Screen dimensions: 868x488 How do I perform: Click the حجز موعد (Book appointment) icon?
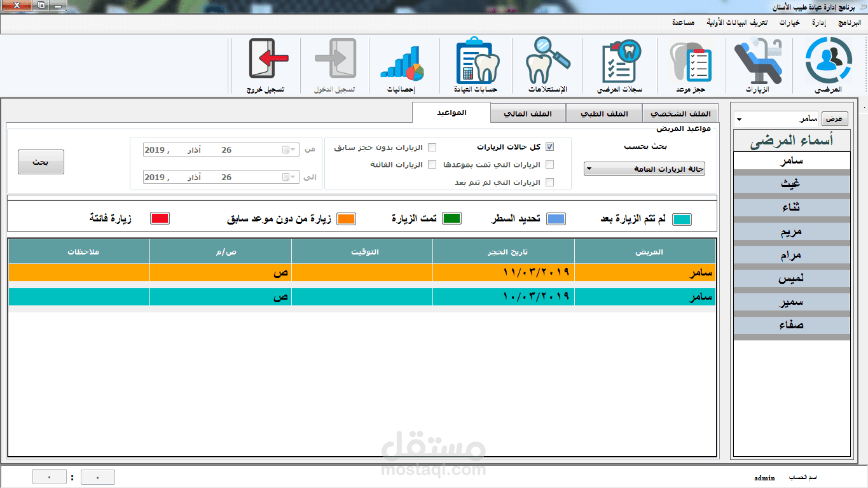(x=691, y=66)
